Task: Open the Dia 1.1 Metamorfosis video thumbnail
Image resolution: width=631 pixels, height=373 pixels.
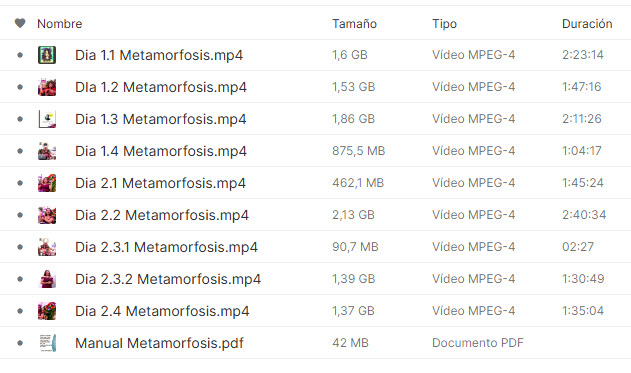Action: click(x=47, y=55)
